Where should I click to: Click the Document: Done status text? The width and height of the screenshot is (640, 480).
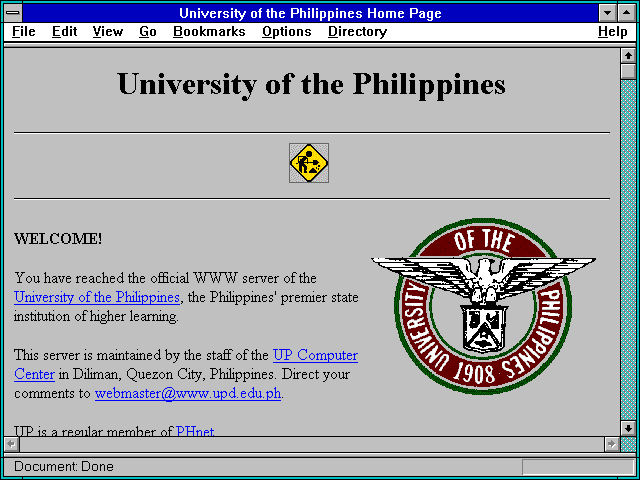point(64,467)
